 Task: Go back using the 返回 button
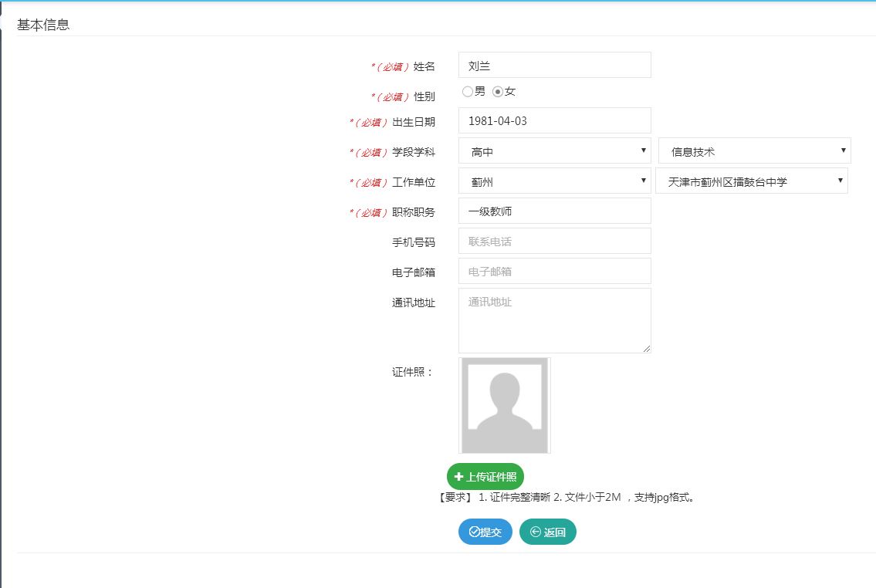(x=548, y=532)
